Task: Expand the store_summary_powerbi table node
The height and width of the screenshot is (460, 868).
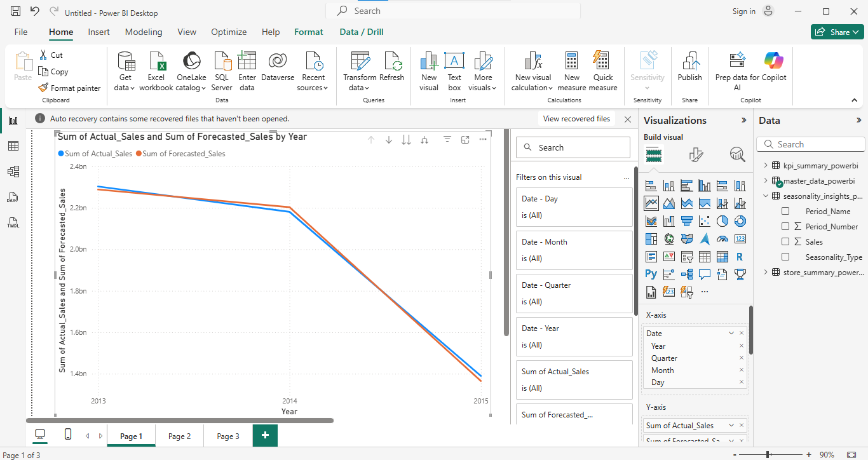Action: click(x=766, y=273)
